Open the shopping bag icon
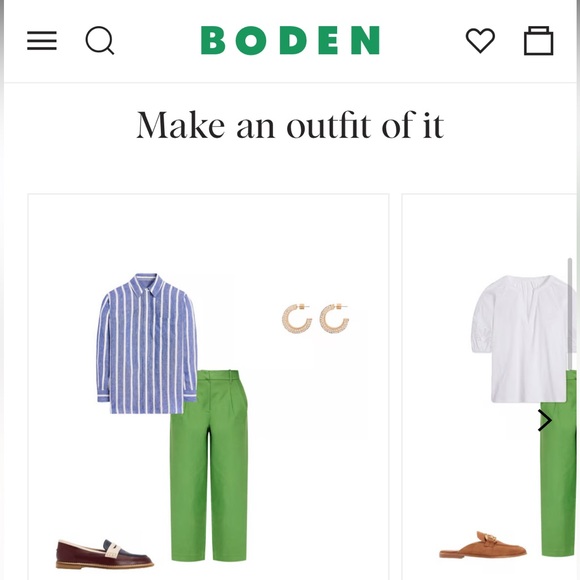580x580 pixels. click(539, 40)
